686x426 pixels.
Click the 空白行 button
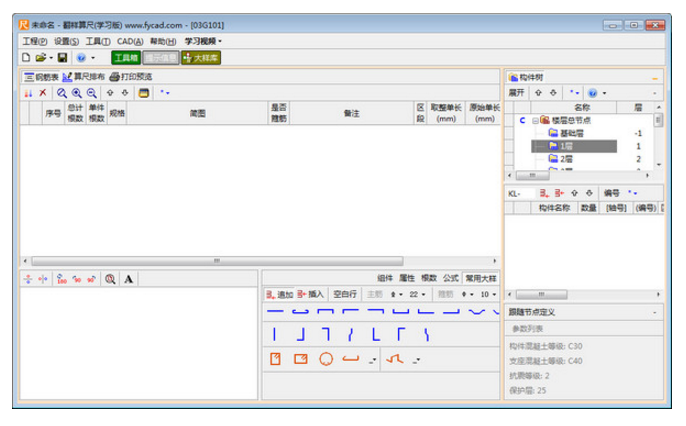pos(345,294)
